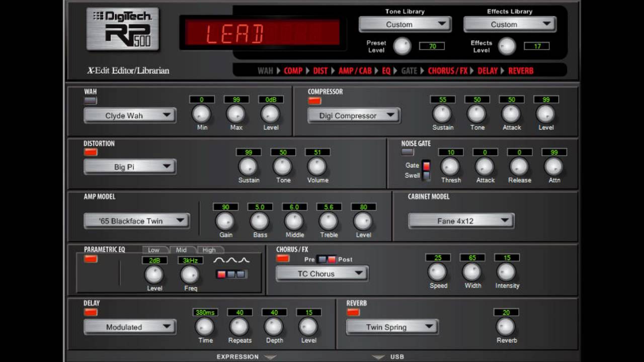The image size is (644, 362).
Task: Click CHORUS/FX in the signal chain
Action: coord(448,71)
